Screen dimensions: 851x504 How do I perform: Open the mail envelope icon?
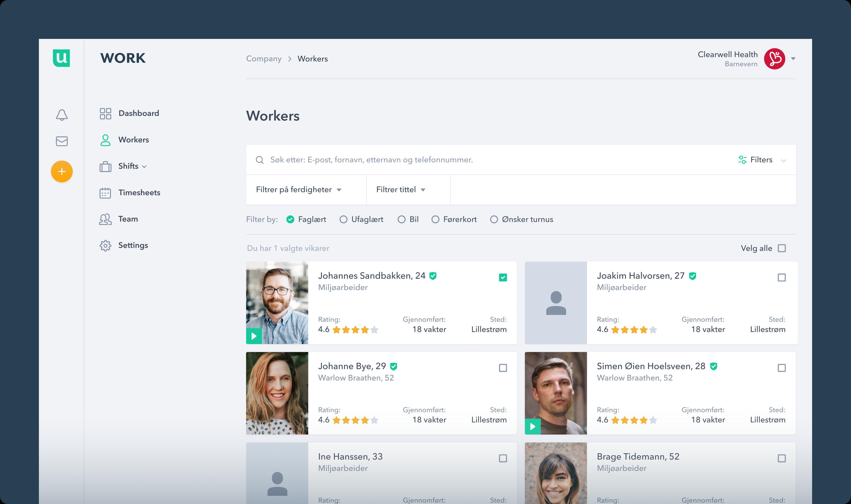[61, 141]
